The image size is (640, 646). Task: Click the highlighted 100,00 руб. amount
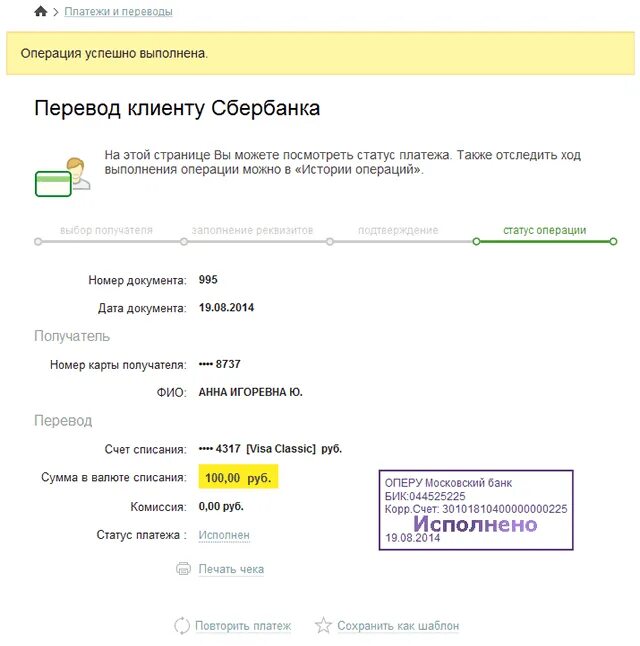tap(238, 478)
